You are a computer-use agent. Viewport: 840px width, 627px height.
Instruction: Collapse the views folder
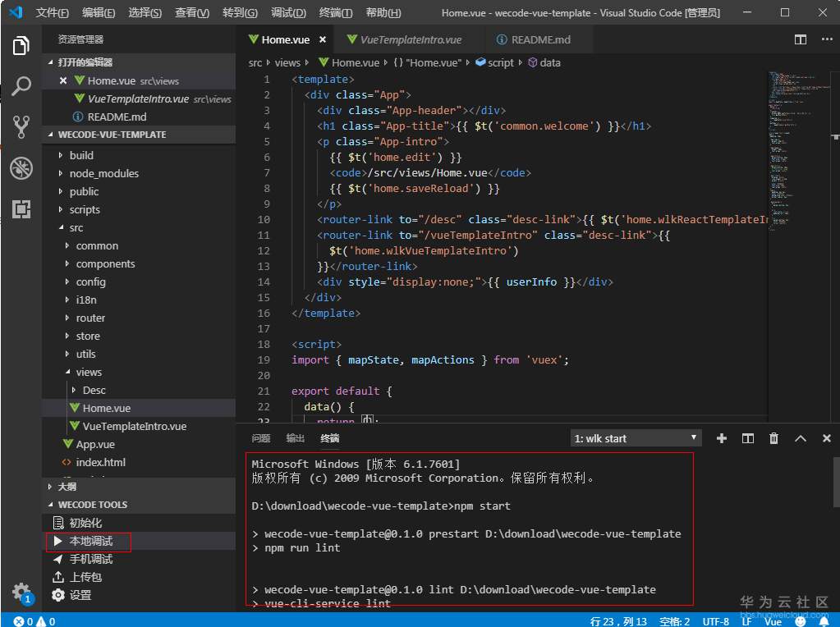coord(89,372)
